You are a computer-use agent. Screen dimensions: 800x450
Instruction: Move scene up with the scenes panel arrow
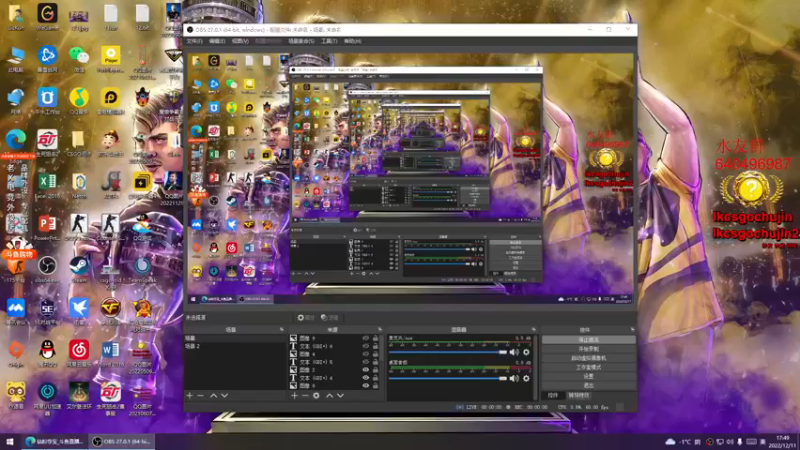(x=213, y=395)
